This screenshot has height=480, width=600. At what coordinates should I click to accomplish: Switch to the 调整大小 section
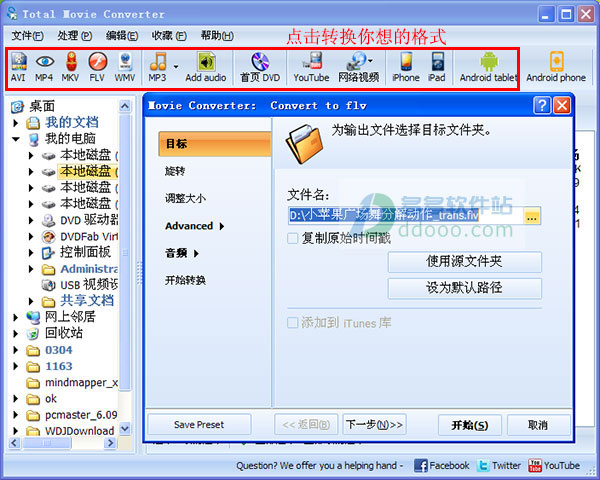[185, 198]
